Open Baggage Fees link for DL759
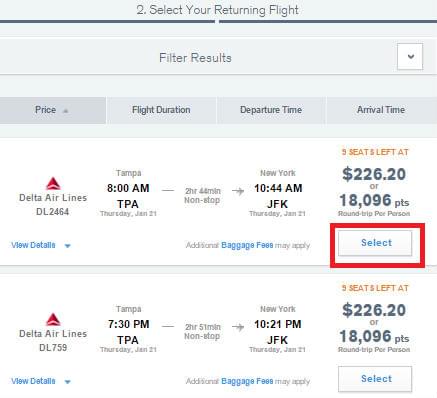The width and height of the screenshot is (437, 398). coord(247,381)
